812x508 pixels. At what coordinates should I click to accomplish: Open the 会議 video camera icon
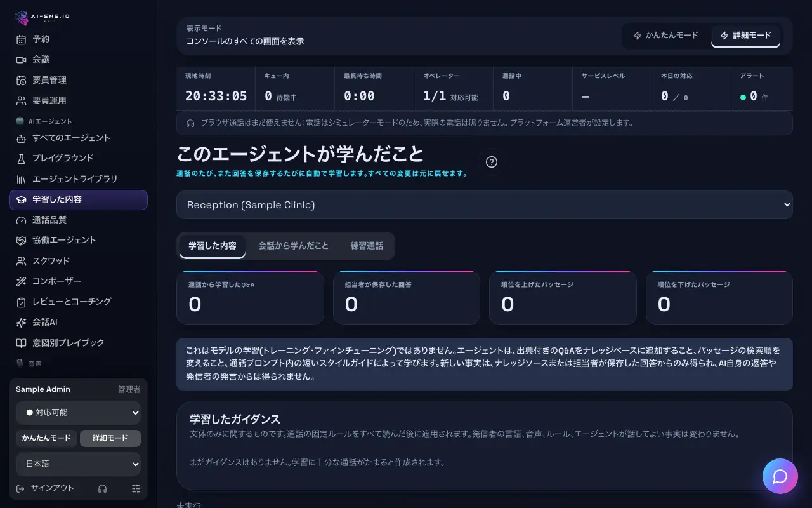click(21, 59)
